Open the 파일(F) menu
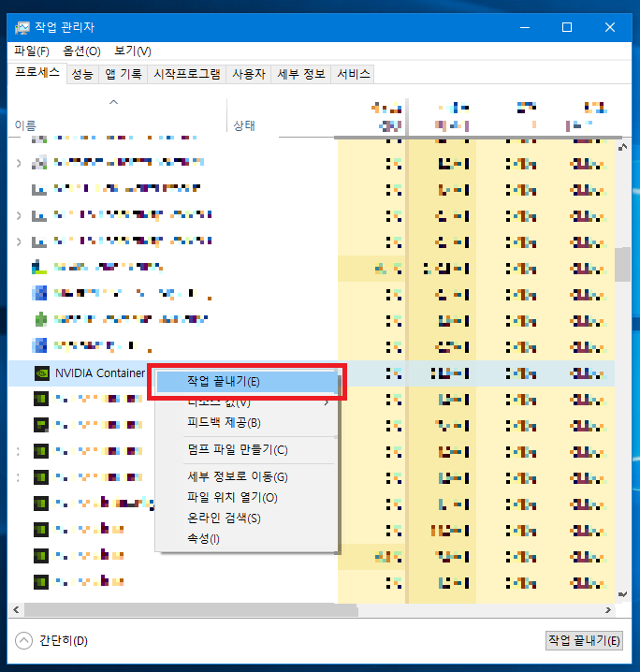This screenshot has width=640, height=672. coord(31,51)
